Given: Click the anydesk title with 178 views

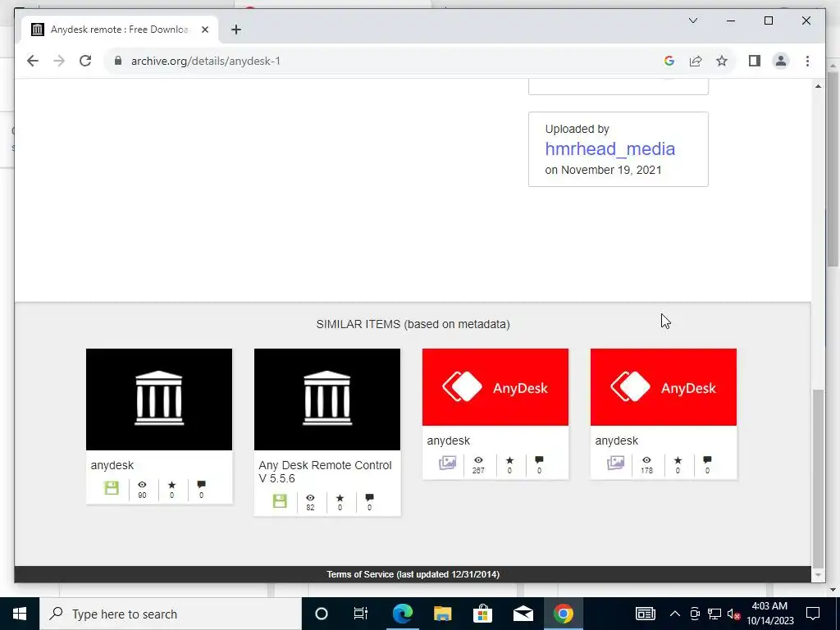Looking at the screenshot, I should click(x=617, y=441).
